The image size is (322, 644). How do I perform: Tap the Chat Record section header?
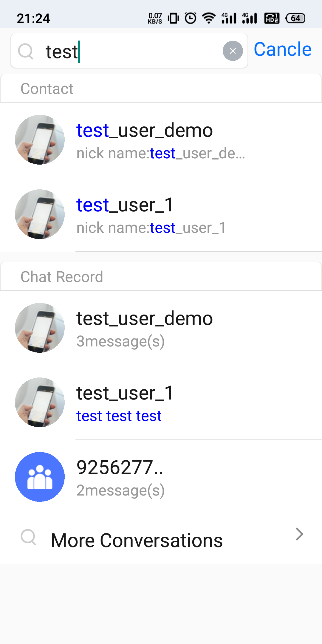click(x=161, y=277)
